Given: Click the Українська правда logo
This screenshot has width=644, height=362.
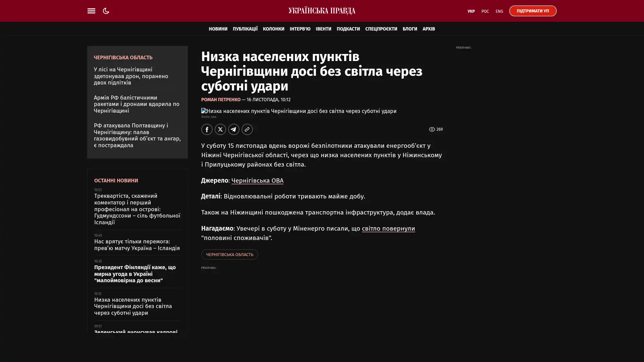Looking at the screenshot, I should (322, 11).
